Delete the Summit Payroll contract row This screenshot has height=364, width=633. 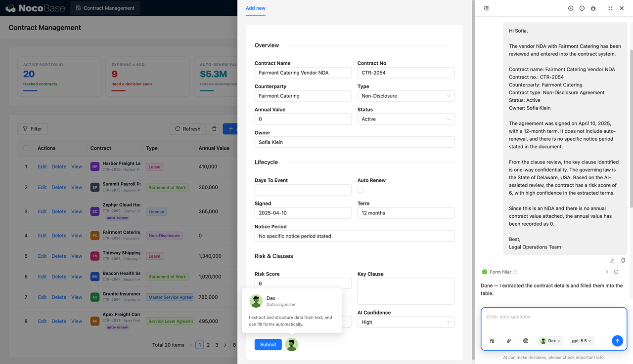pyautogui.click(x=59, y=187)
